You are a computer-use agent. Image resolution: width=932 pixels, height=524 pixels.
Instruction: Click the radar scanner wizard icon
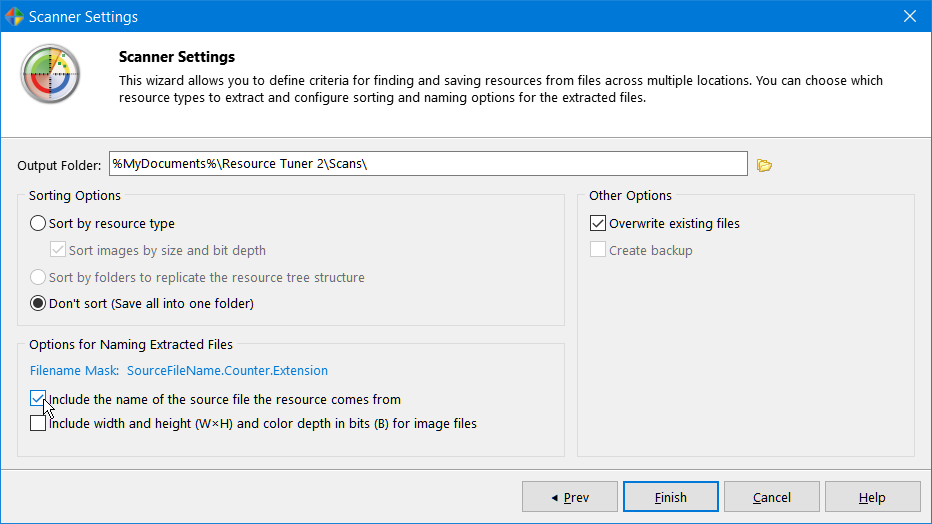50,75
